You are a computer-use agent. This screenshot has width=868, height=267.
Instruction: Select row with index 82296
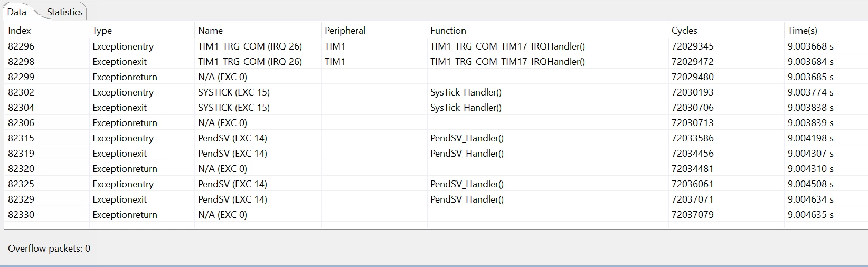pyautogui.click(x=436, y=46)
